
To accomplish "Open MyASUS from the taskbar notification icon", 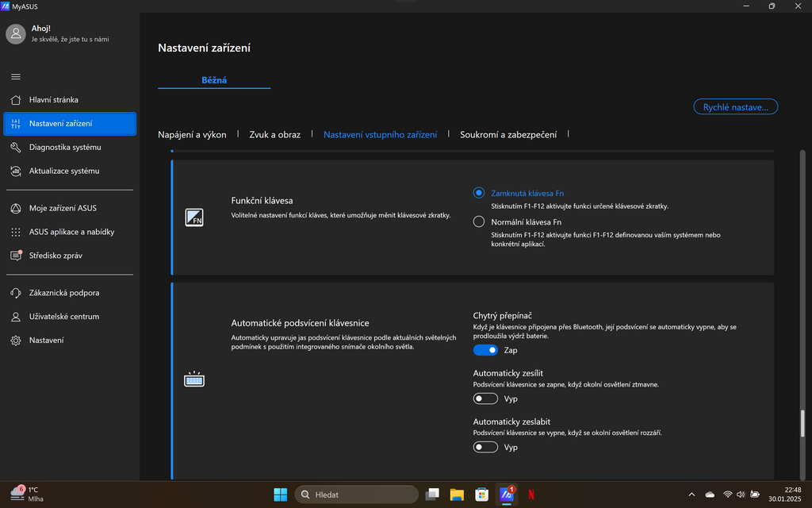I will point(507,494).
